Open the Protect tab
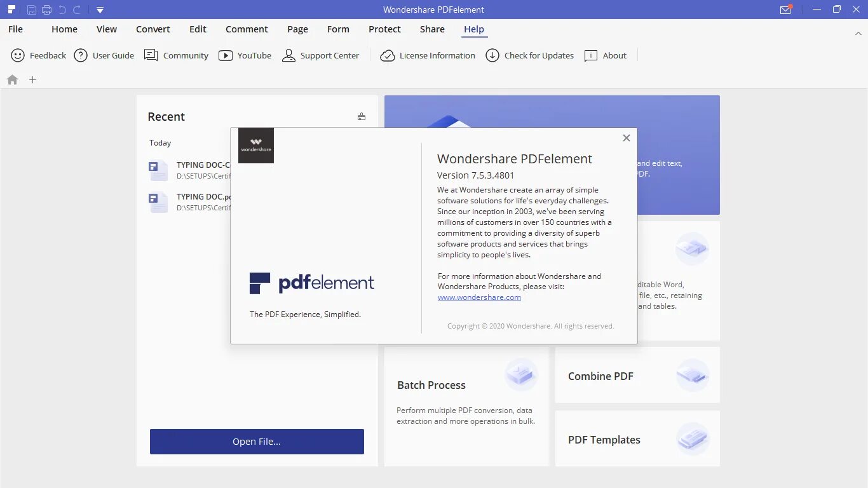 pyautogui.click(x=384, y=29)
